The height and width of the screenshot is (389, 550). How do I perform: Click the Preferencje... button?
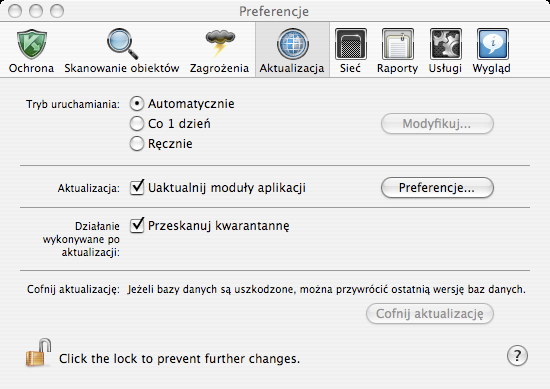coord(437,188)
